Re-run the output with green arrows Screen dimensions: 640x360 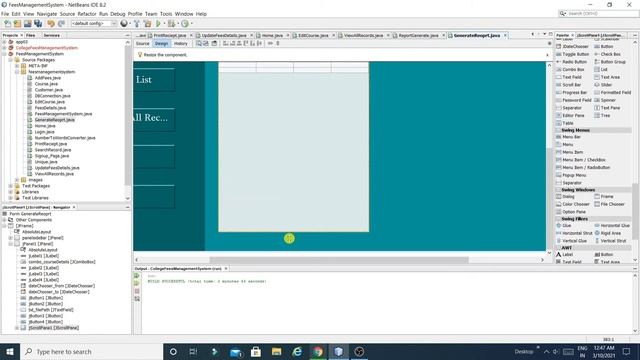point(137,276)
